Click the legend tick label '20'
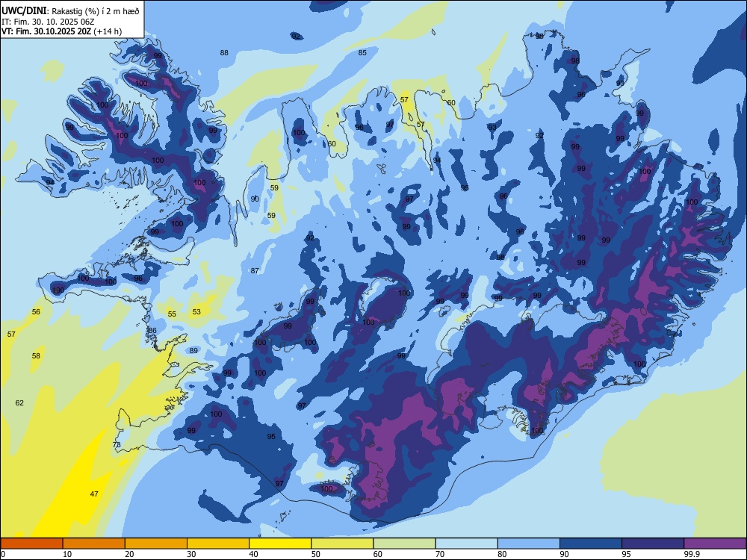This screenshot has height=560, width=747. (x=129, y=554)
